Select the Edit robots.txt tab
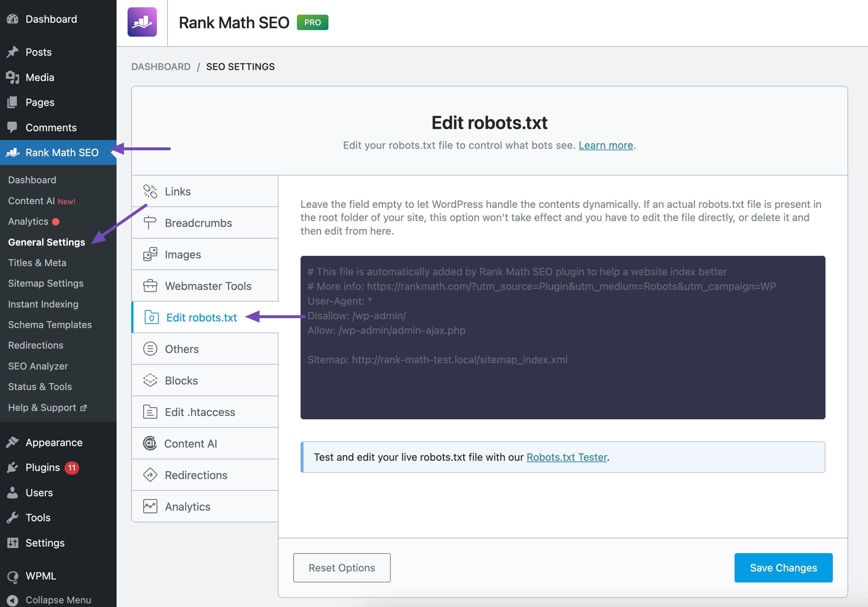 pyautogui.click(x=205, y=317)
